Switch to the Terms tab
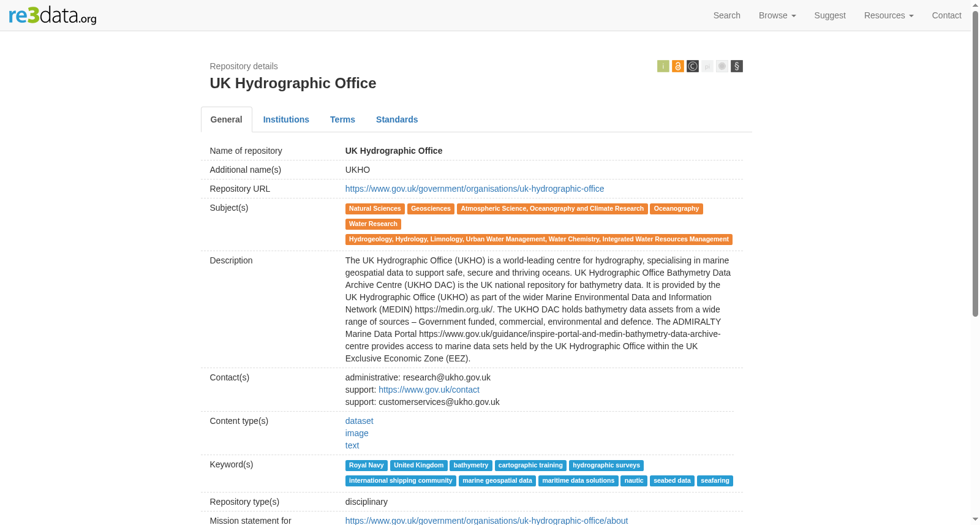This screenshot has height=525, width=980. pyautogui.click(x=342, y=119)
